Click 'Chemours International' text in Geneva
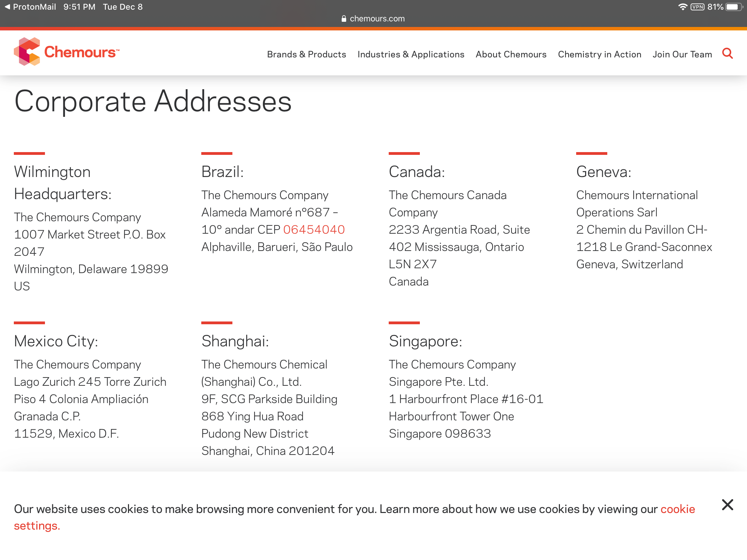 pos(637,195)
